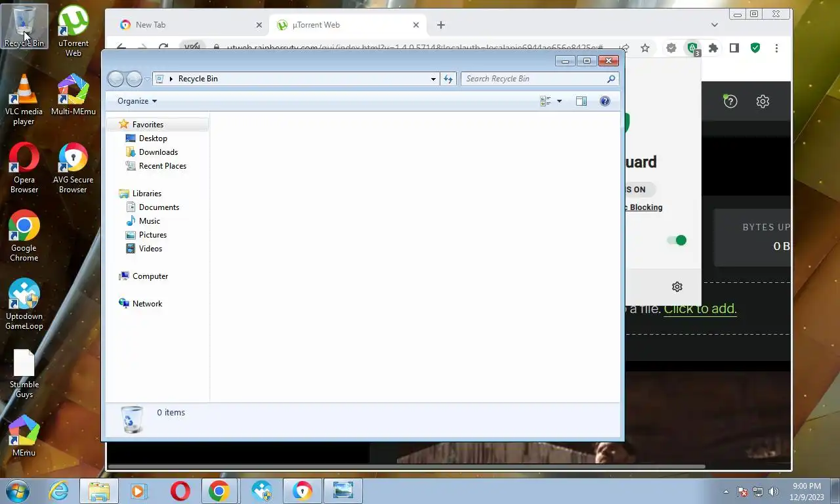Close the µTorrent Web tab

(x=416, y=25)
